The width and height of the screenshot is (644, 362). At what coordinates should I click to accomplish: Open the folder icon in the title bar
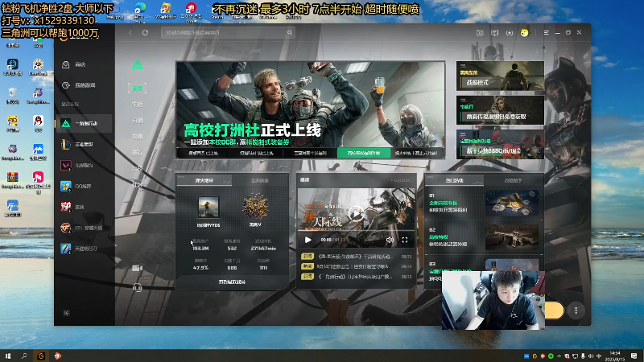coord(480,32)
